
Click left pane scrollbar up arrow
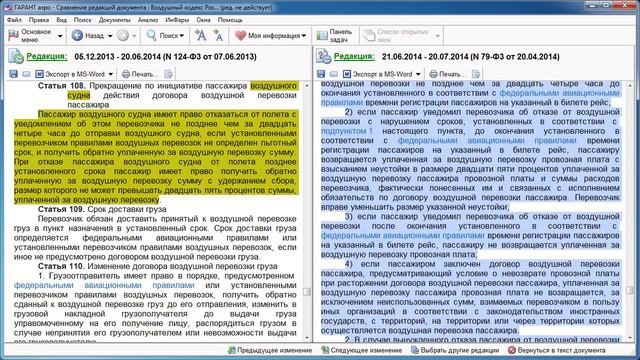point(307,85)
